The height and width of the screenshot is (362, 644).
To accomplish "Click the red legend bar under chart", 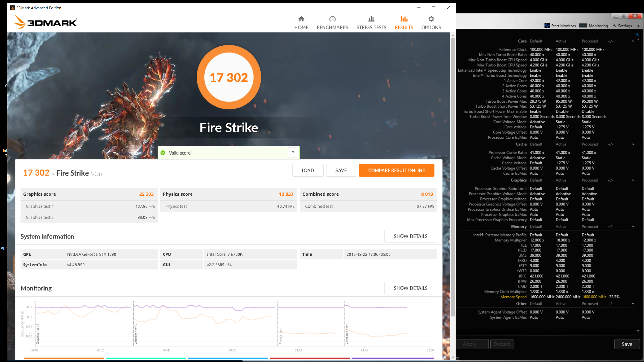I will 310,358.
